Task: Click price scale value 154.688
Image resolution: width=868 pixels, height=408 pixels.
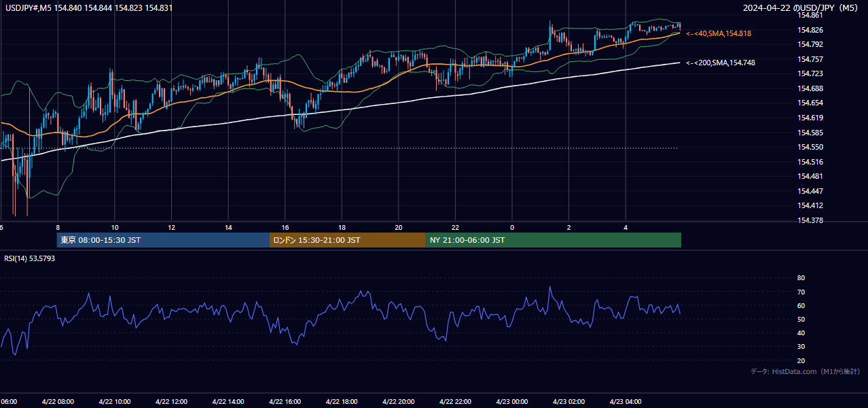Action: tap(810, 88)
